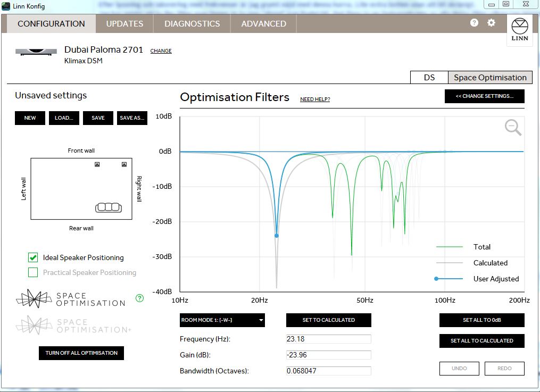Open the Updates tab
This screenshot has height=392, width=540.
pyautogui.click(x=124, y=23)
